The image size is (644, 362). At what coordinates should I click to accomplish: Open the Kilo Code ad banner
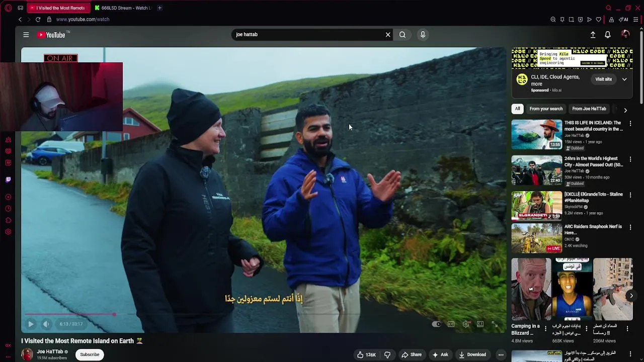(x=572, y=58)
